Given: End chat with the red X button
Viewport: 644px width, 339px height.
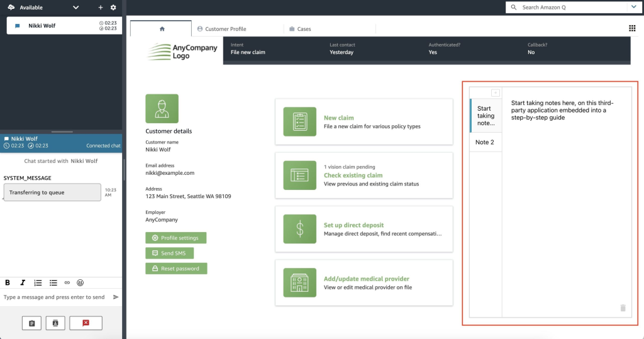Looking at the screenshot, I should point(86,323).
